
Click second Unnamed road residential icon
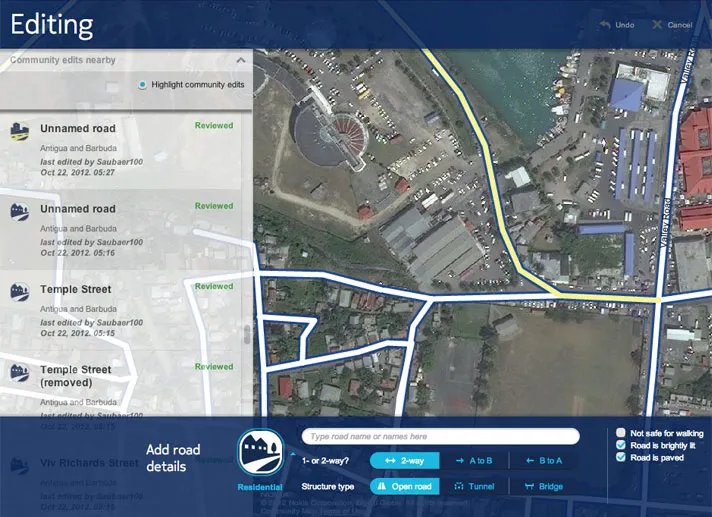point(20,212)
